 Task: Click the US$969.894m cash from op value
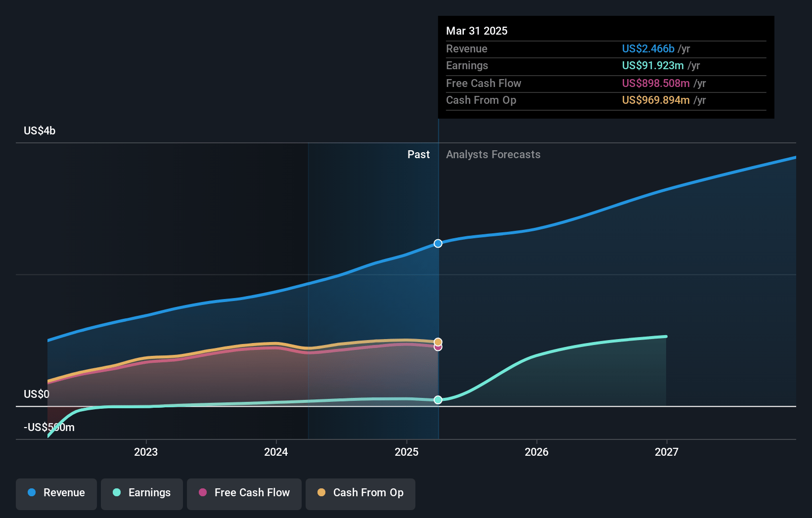(x=656, y=100)
